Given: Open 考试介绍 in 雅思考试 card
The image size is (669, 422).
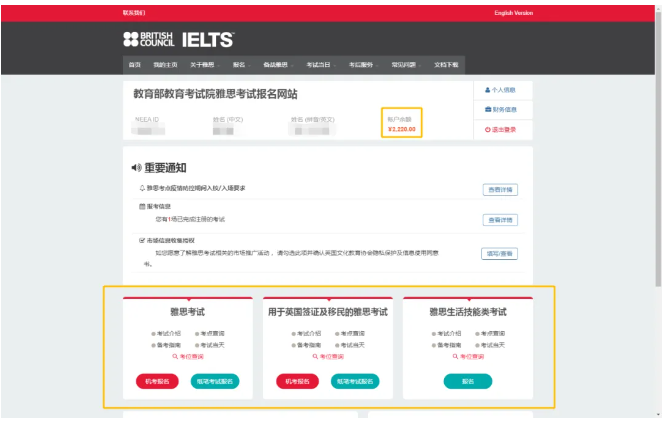Looking at the screenshot, I should coord(169,334).
